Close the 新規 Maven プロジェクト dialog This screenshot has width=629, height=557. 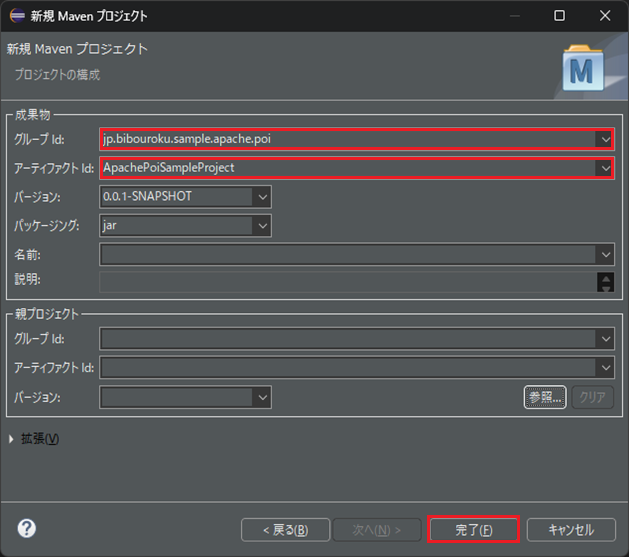pyautogui.click(x=605, y=16)
